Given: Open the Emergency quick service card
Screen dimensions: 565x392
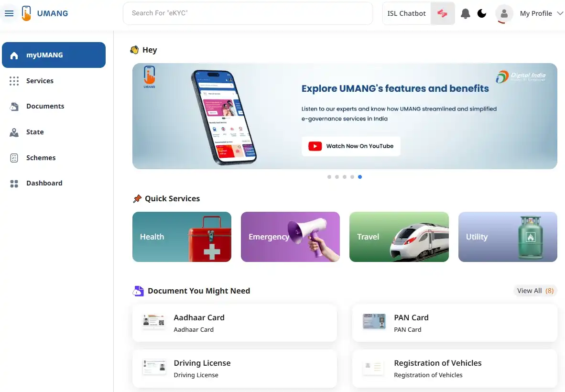Looking at the screenshot, I should click(291, 237).
